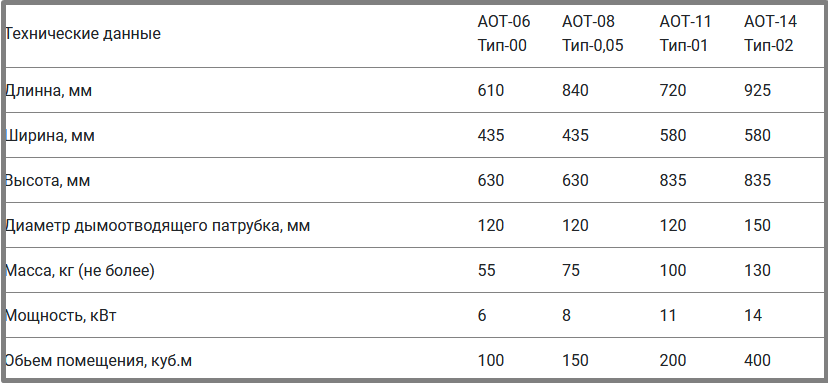Click the АОТ-11 Тип-01 column header
Screen dimensions: 828x383
pyautogui.click(x=685, y=34)
